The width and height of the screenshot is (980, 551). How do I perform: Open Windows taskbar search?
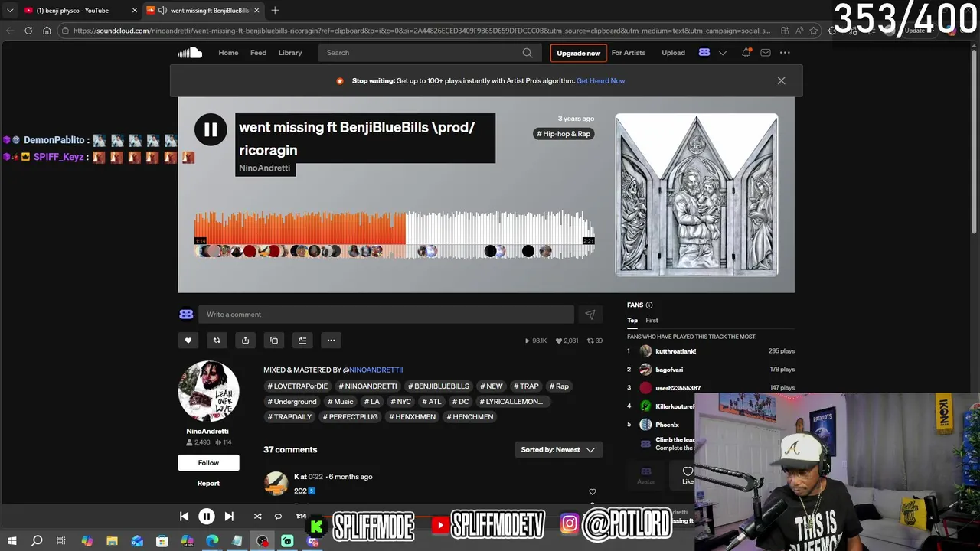point(37,541)
